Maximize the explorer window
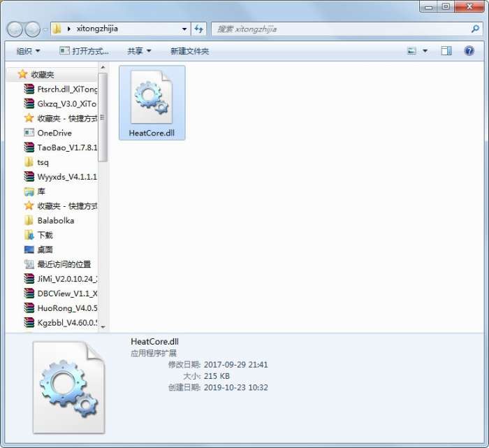 pyautogui.click(x=446, y=7)
